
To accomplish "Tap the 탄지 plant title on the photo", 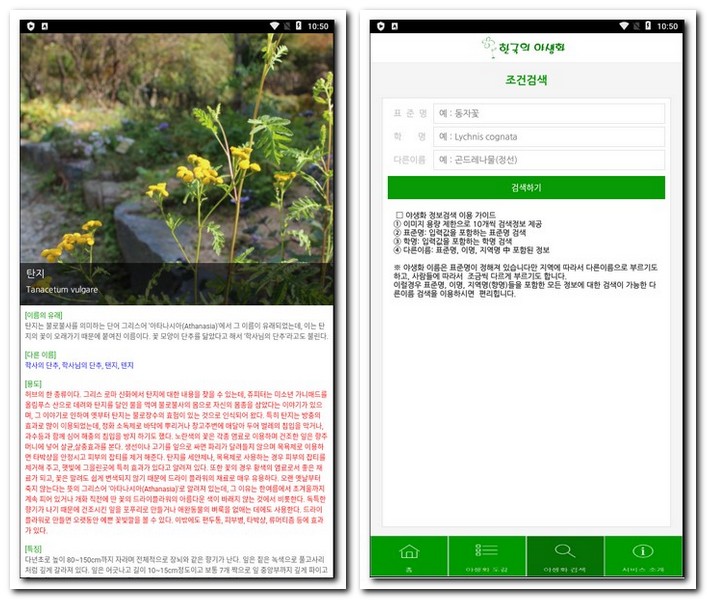I will coord(35,272).
